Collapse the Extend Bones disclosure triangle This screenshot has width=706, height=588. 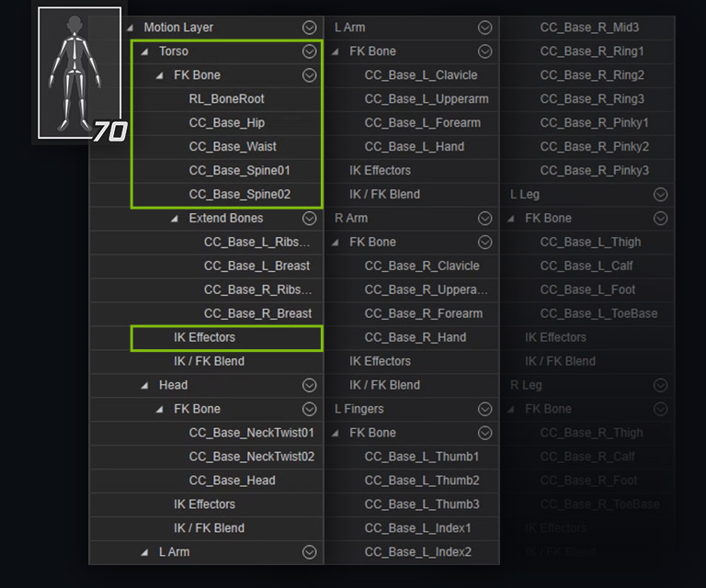[x=175, y=219]
